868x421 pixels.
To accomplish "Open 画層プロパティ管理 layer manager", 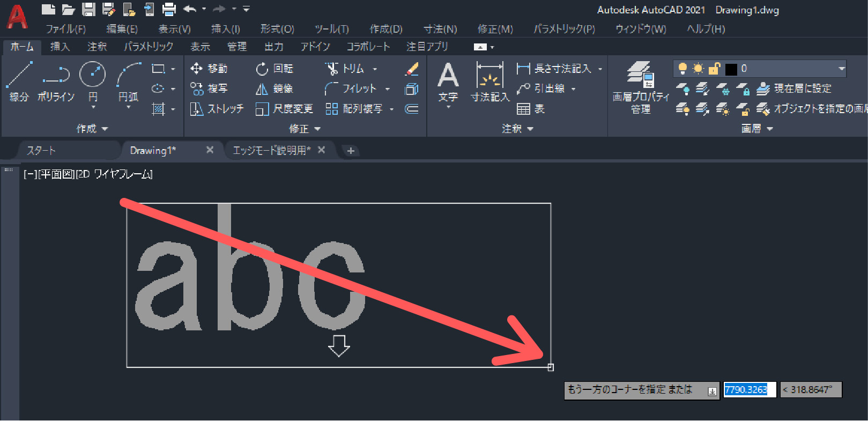I will pos(641,86).
